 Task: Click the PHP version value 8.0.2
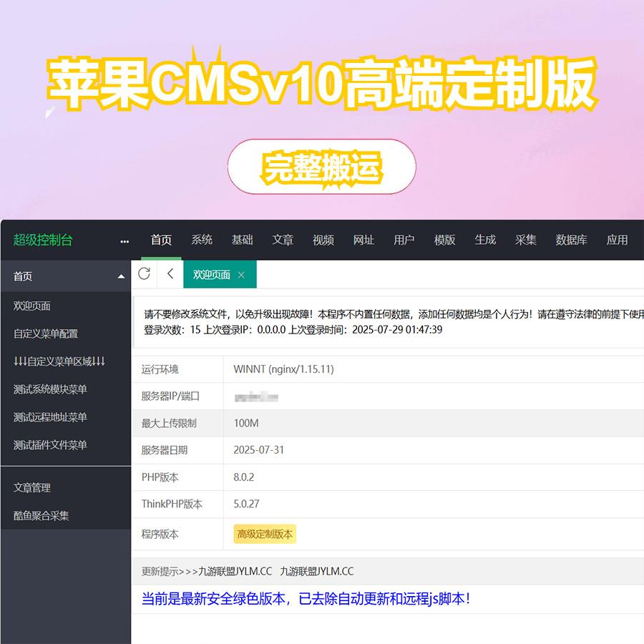click(244, 477)
